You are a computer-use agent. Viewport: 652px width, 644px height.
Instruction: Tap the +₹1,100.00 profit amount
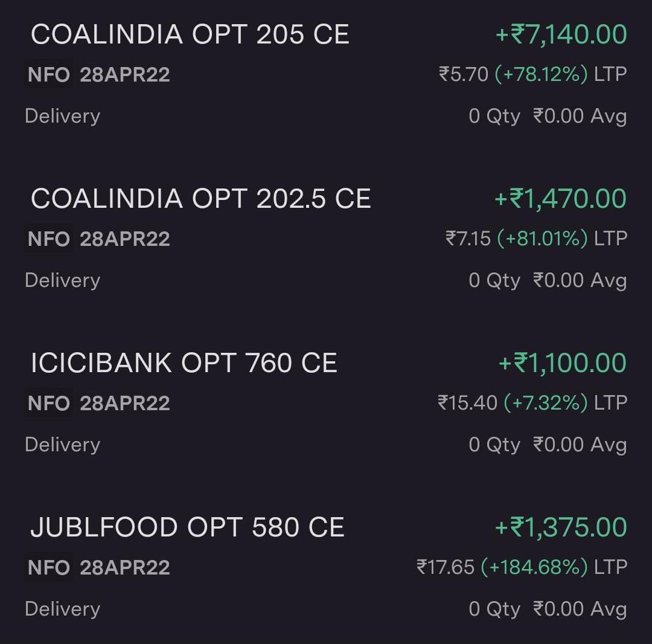click(562, 363)
